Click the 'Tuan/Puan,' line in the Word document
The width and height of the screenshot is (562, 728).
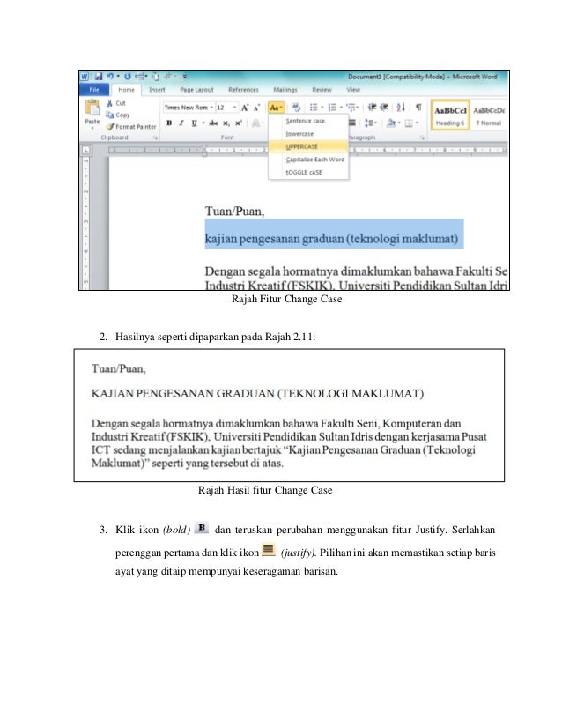(x=235, y=212)
